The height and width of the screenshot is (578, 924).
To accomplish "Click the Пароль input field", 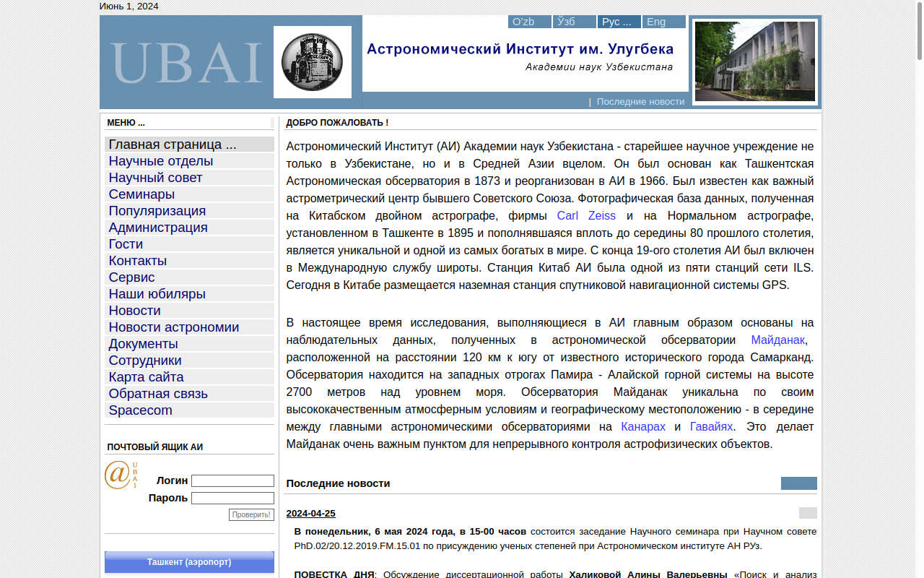I will tap(232, 499).
